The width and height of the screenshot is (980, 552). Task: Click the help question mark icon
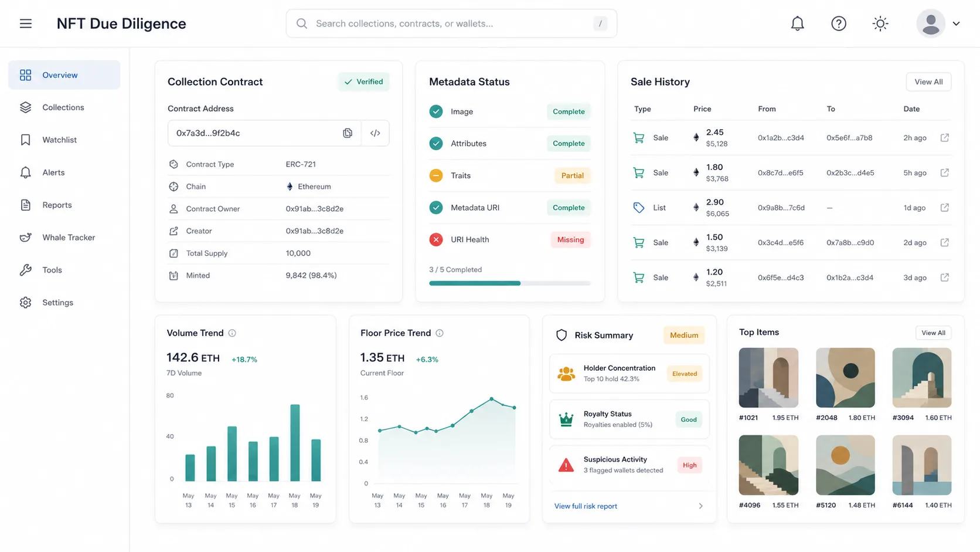click(839, 23)
